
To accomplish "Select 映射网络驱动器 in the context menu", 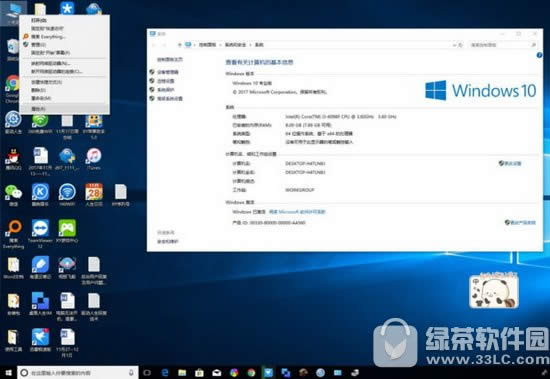I will coord(51,64).
